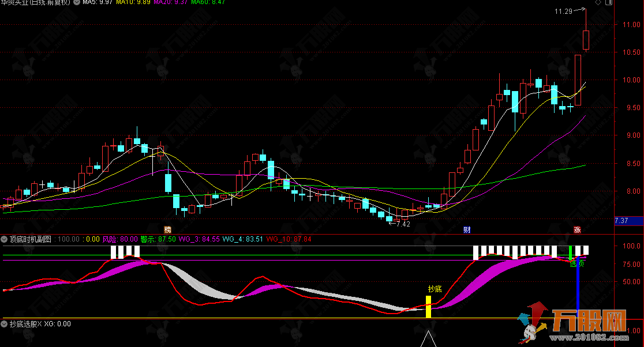Click the 11.29 high price annotation
The image size is (644, 347).
point(563,11)
